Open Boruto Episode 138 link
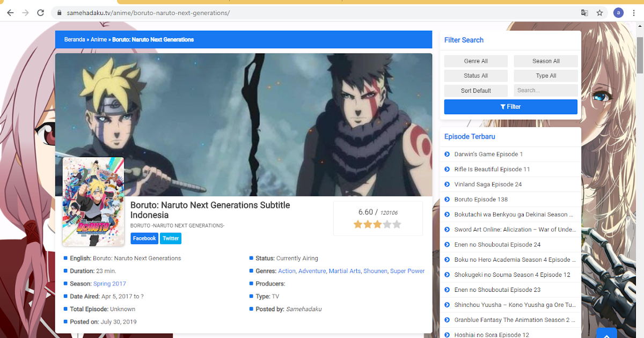Image resolution: width=644 pixels, height=338 pixels. (481, 200)
